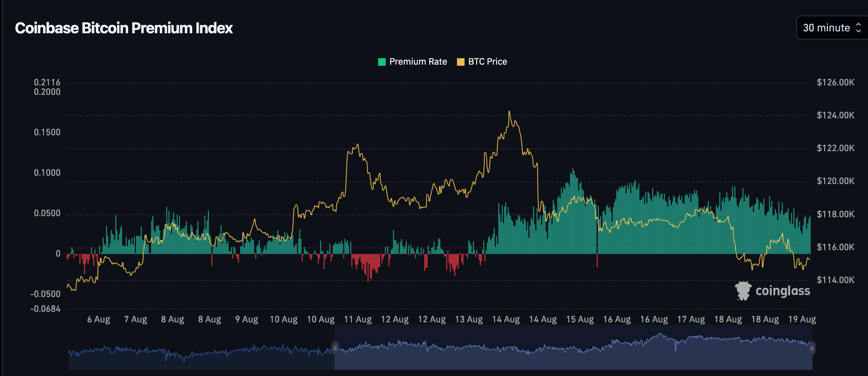Click the deepest red premium bar near 11 Aug
868x376 pixels.
pos(368,268)
